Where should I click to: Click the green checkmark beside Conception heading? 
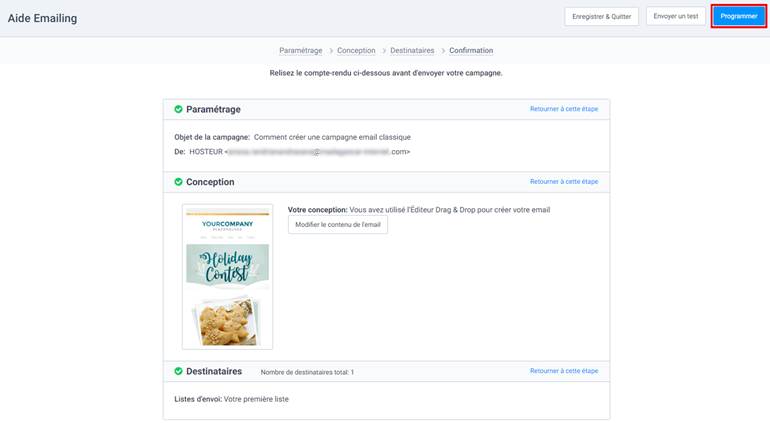(x=178, y=182)
